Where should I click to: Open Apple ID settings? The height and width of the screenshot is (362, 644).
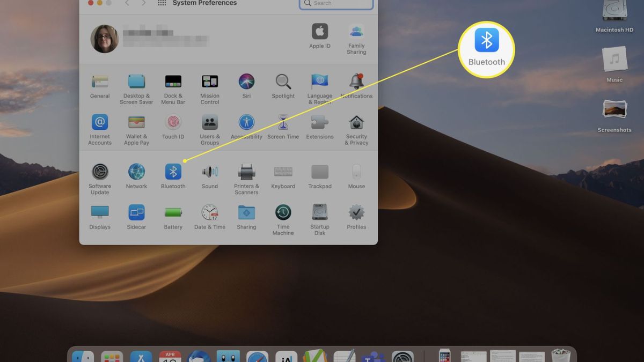pyautogui.click(x=320, y=31)
